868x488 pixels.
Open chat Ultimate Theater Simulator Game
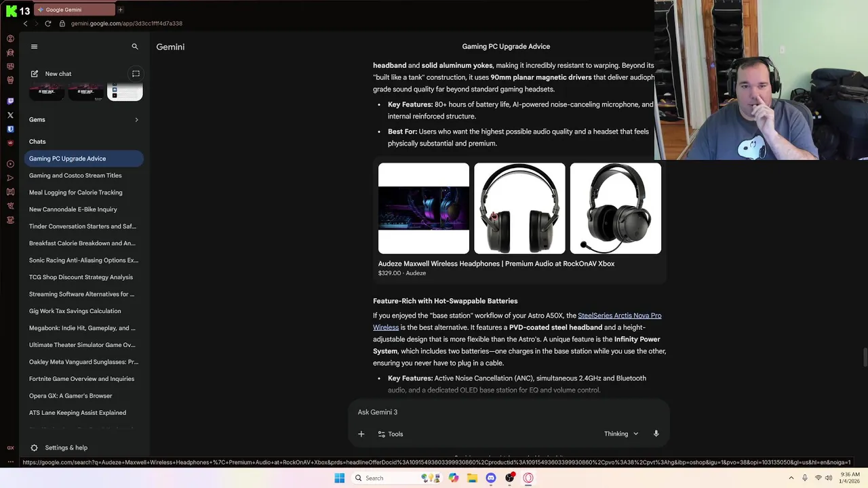click(x=83, y=345)
